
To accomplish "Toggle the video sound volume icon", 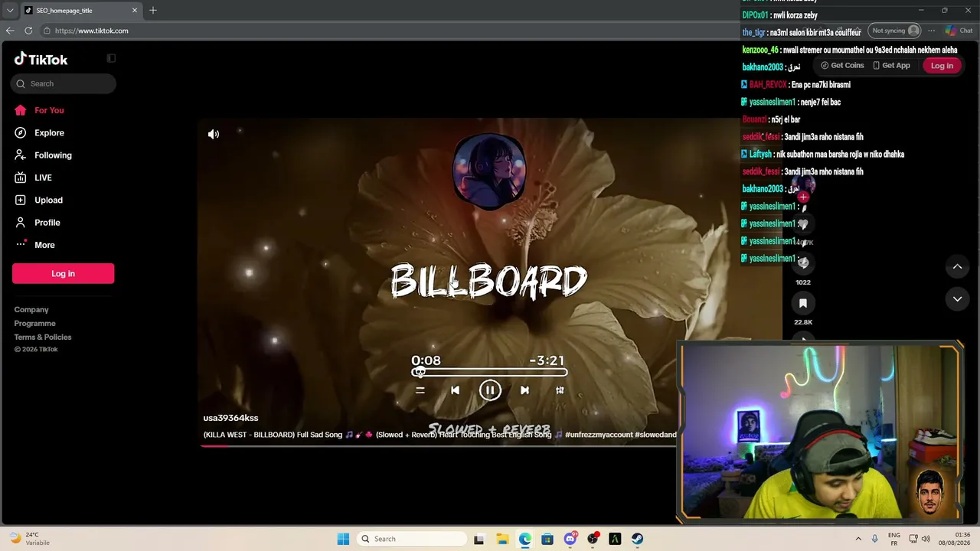I will click(x=214, y=134).
